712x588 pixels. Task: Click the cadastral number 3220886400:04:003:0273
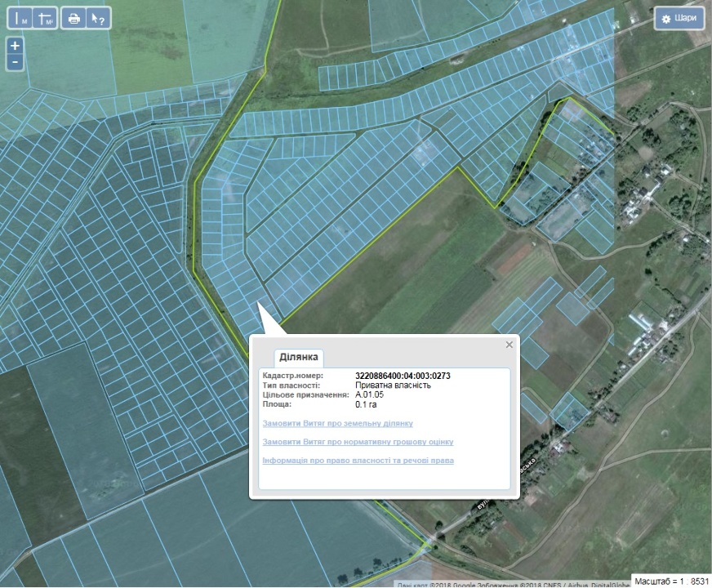tap(403, 376)
